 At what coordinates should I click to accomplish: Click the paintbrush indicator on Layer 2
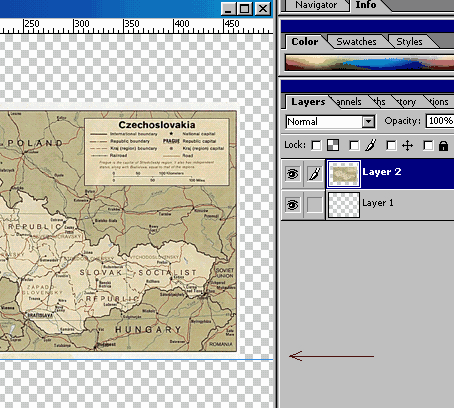(x=315, y=174)
